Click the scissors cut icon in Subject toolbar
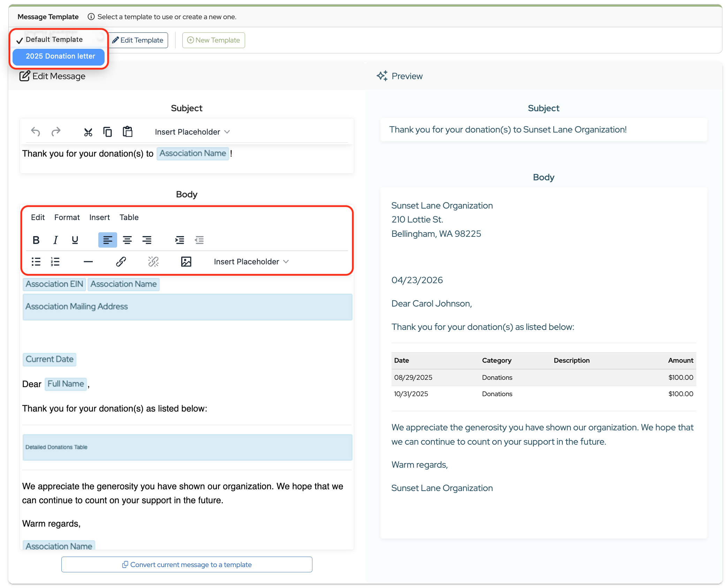This screenshot has height=588, width=728. point(88,132)
